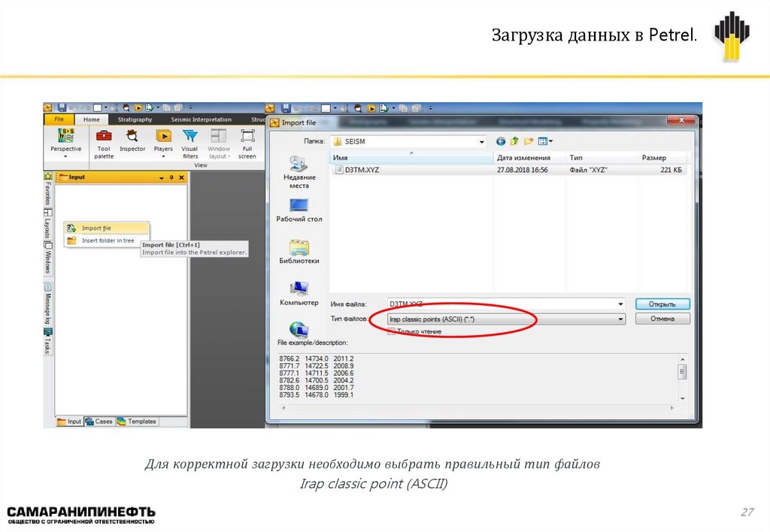Click Redo arrow in the toolbar above the Input pane
The height and width of the screenshot is (532, 770).
[86, 107]
